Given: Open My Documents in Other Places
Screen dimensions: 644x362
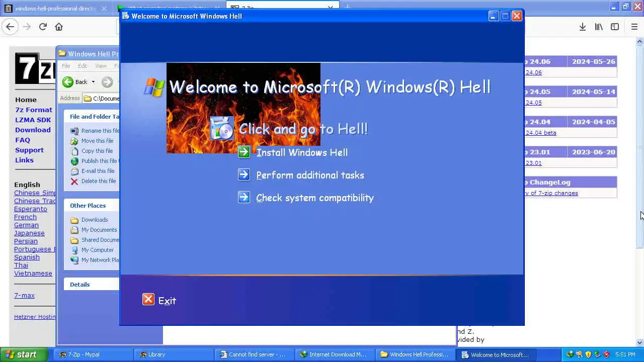Looking at the screenshot, I should (x=99, y=230).
